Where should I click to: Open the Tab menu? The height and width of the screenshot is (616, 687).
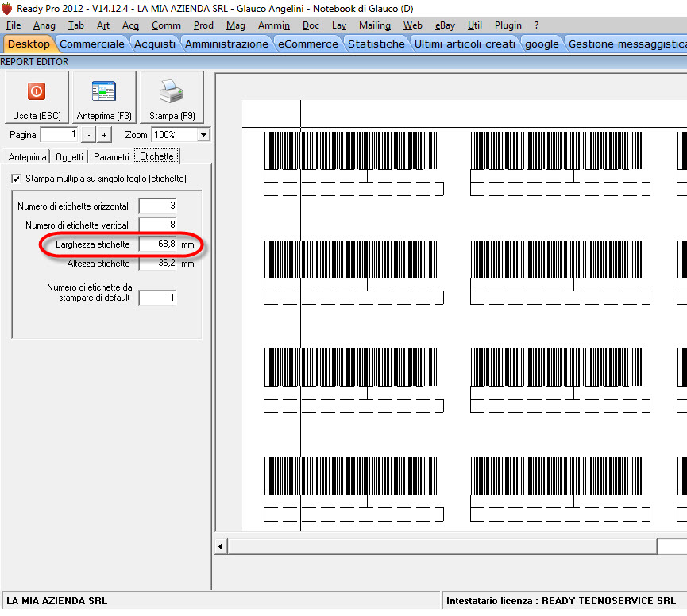pyautogui.click(x=75, y=25)
